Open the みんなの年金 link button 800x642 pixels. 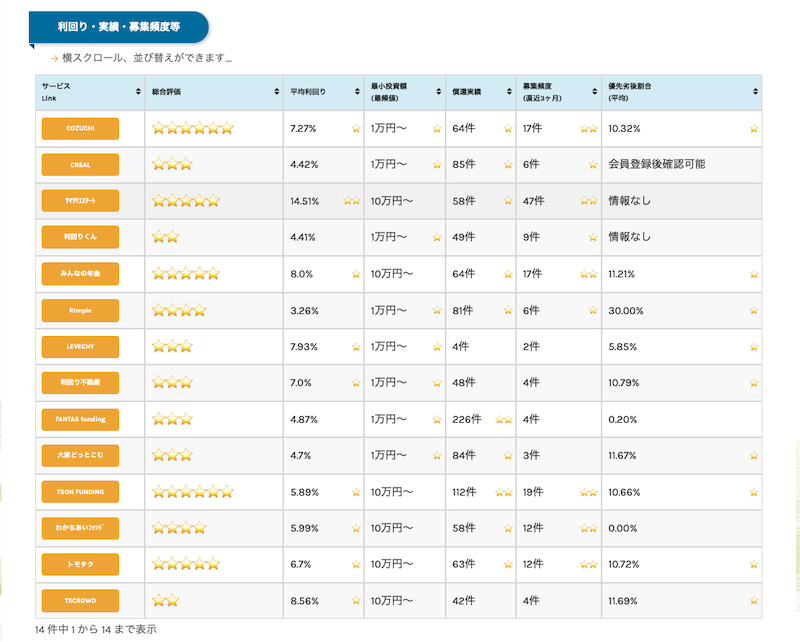click(80, 274)
